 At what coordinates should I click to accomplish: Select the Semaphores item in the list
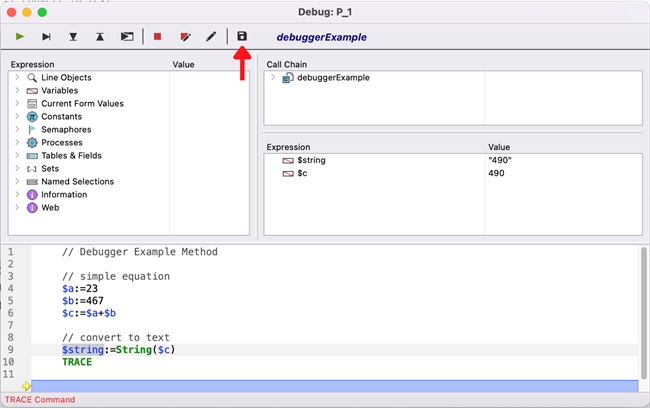click(x=66, y=130)
